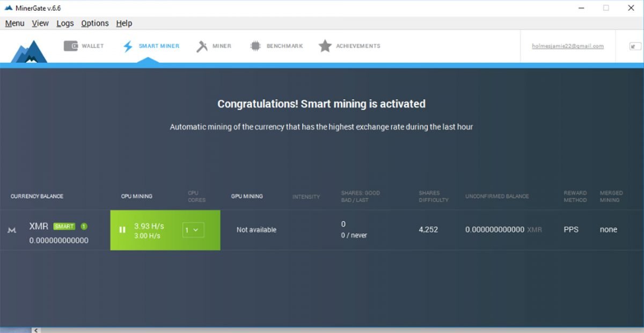This screenshot has height=333, width=644.
Task: Click the horizontal scrollbar left arrow
Action: click(x=35, y=330)
